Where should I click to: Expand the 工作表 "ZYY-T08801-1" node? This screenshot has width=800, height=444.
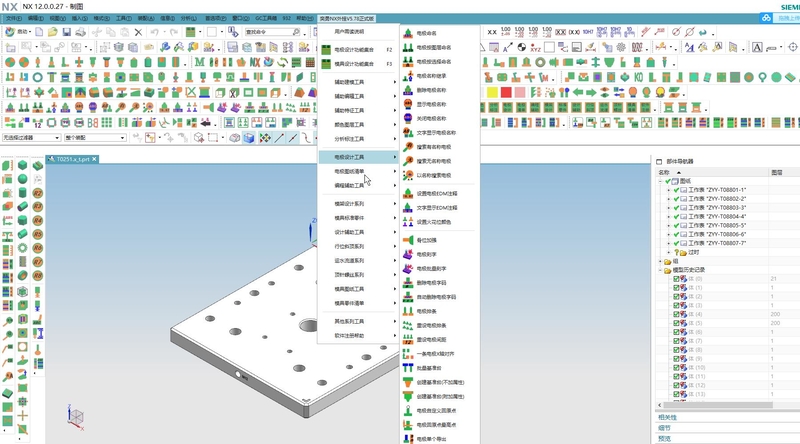[669, 190]
